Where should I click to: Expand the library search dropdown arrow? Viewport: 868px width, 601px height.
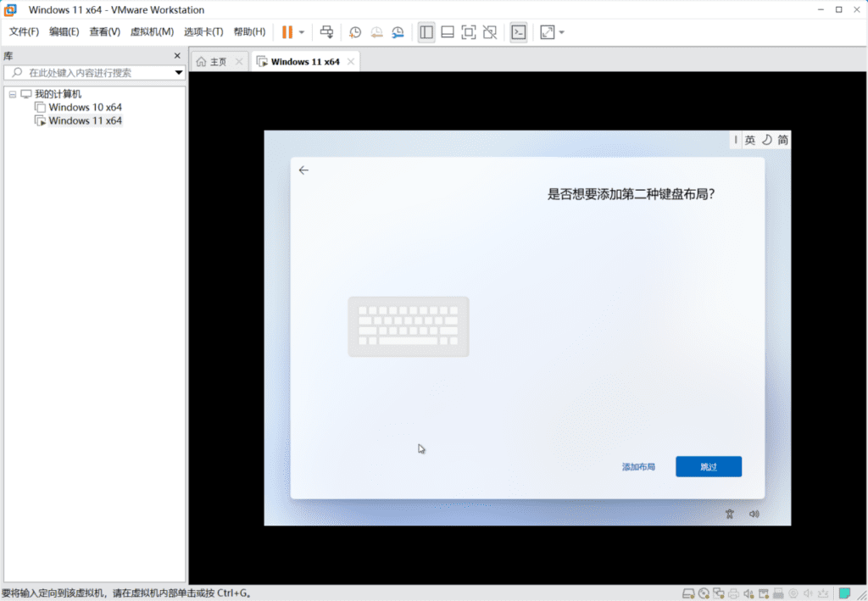pos(179,73)
